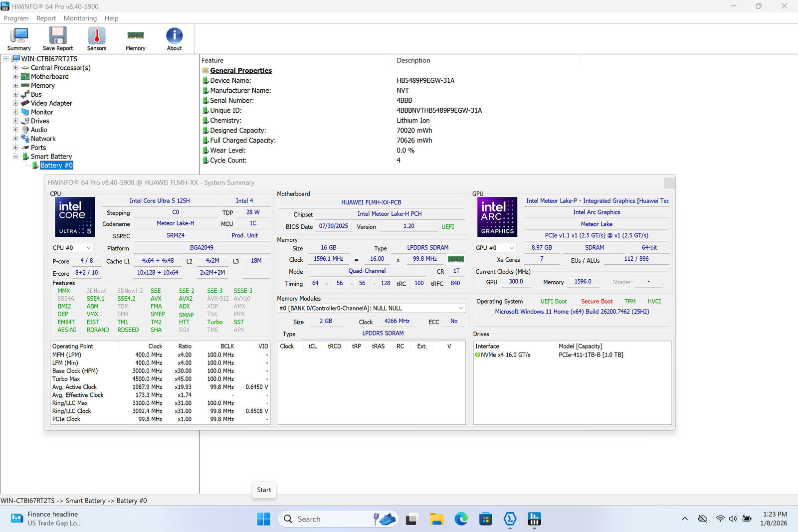Open the Monitoring menu
Image resolution: width=798 pixels, height=532 pixels.
pos(80,18)
